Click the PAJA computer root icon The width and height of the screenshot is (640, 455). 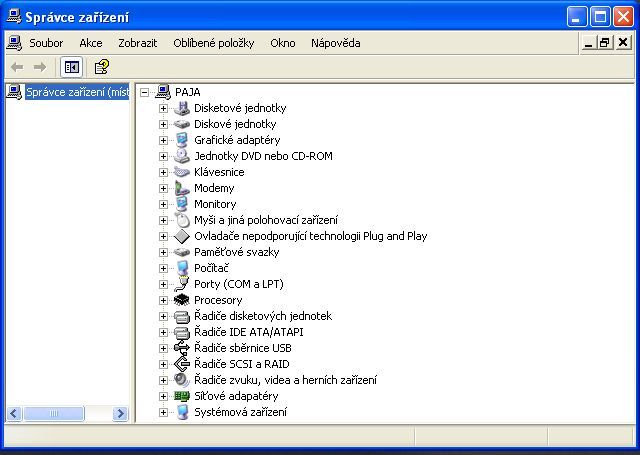[x=163, y=92]
